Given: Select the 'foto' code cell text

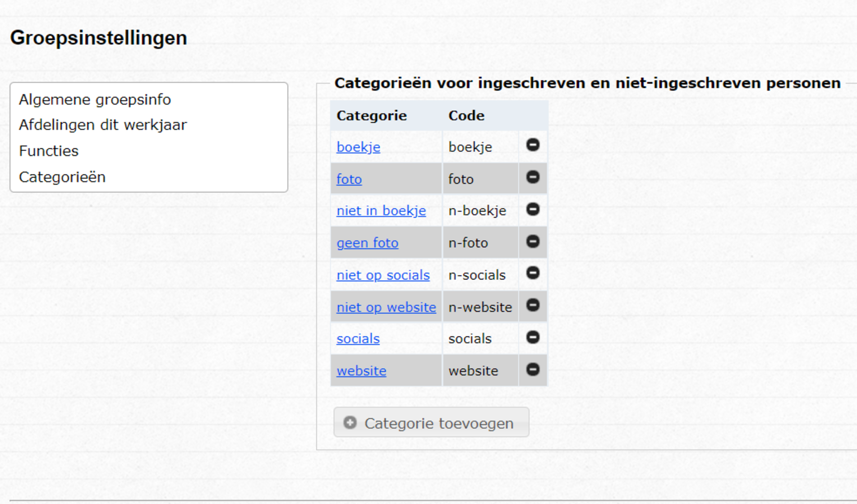Looking at the screenshot, I should coord(461,179).
